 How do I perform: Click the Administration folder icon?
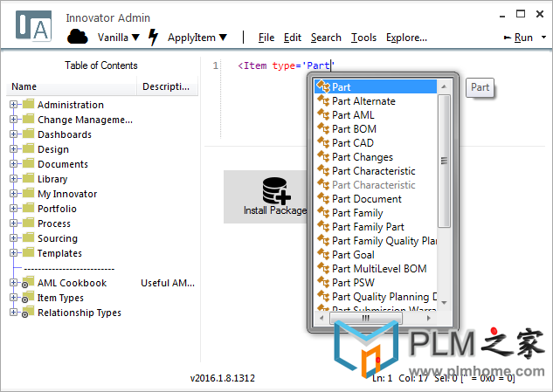pyautogui.click(x=28, y=104)
